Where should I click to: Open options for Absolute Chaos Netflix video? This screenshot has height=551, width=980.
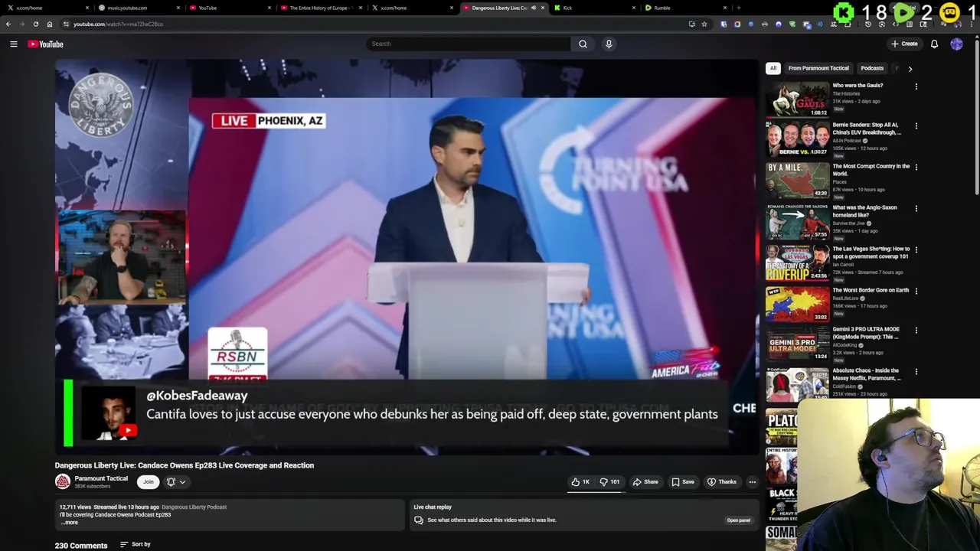click(916, 372)
